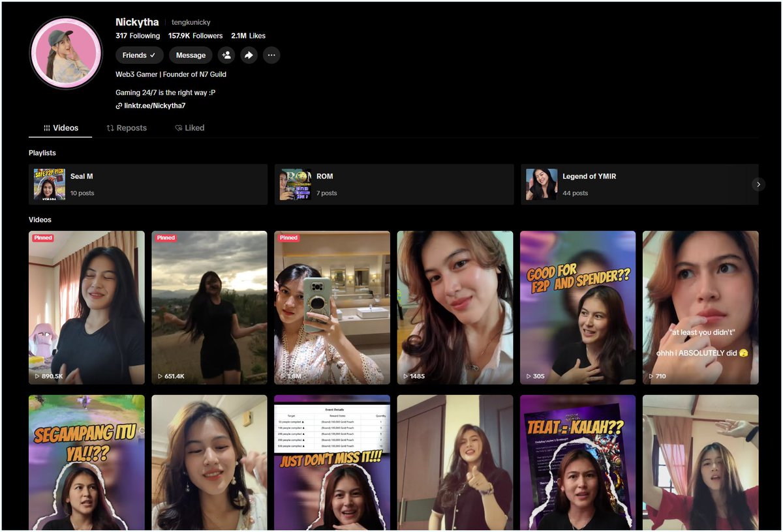Play the 'Segampang itu ya!!??' video
The height and width of the screenshot is (532, 783).
(87, 462)
